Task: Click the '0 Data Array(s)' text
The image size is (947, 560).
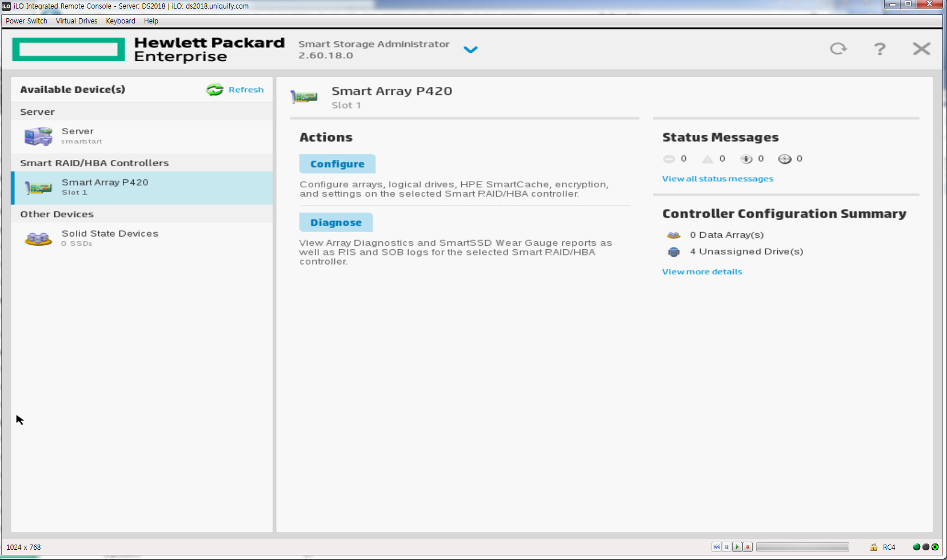Action: (726, 235)
